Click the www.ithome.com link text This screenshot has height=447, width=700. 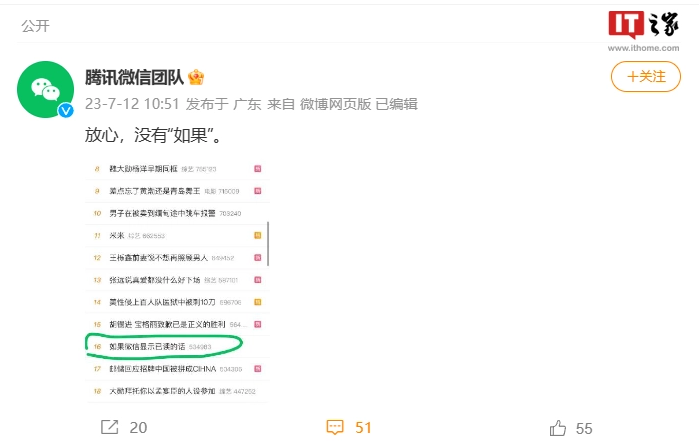click(643, 48)
